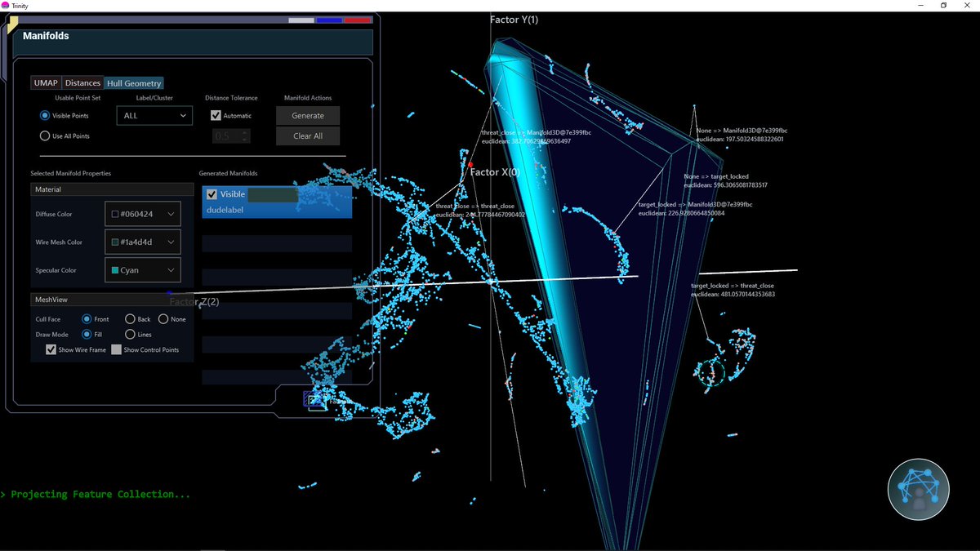Collapse the MeshView section header
This screenshot has height=551, width=980.
click(112, 300)
